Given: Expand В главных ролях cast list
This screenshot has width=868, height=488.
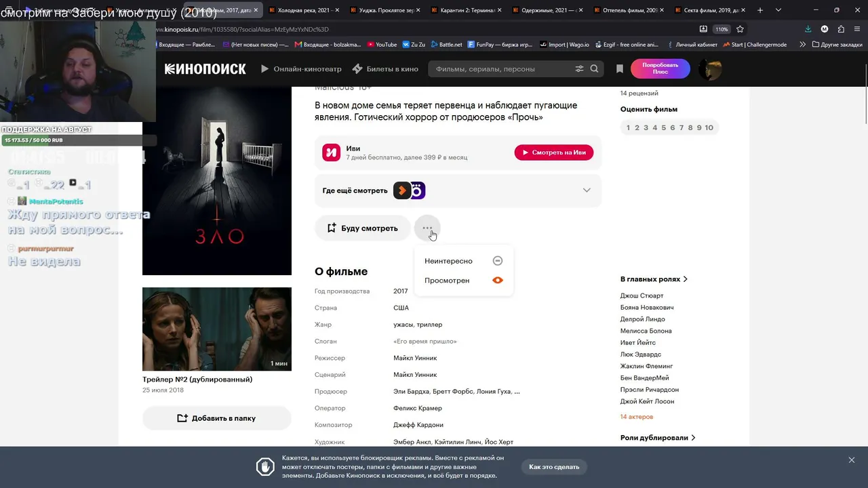Looking at the screenshot, I should [654, 279].
